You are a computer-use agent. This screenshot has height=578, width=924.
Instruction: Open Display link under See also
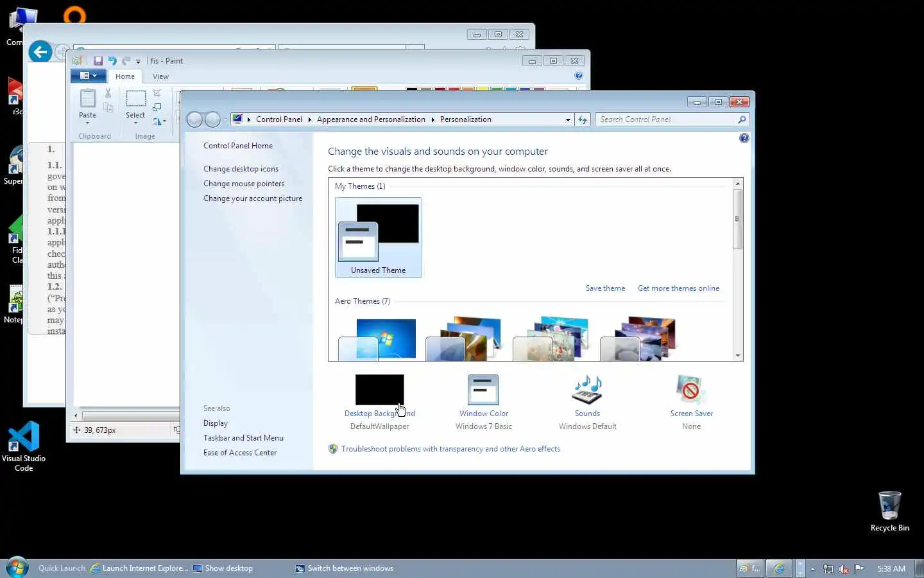coord(216,423)
